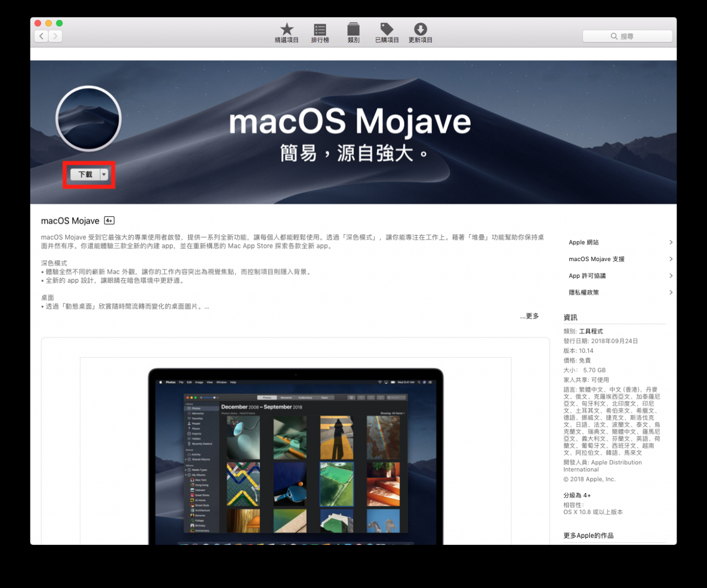Viewport: 707px width, 588px height.
Task: Click the 更多Apple的作品 heading
Action: tap(588, 536)
